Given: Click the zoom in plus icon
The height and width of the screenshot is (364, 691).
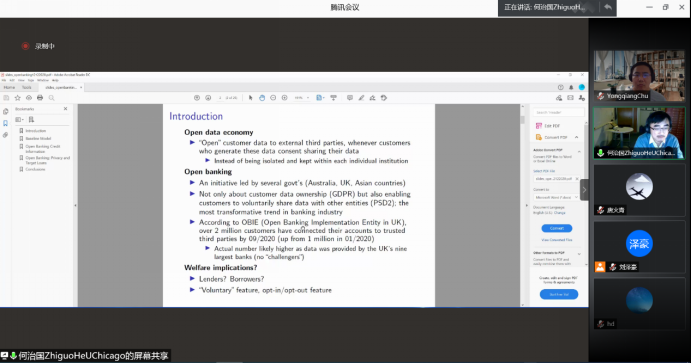Looking at the screenshot, I should coord(285,98).
